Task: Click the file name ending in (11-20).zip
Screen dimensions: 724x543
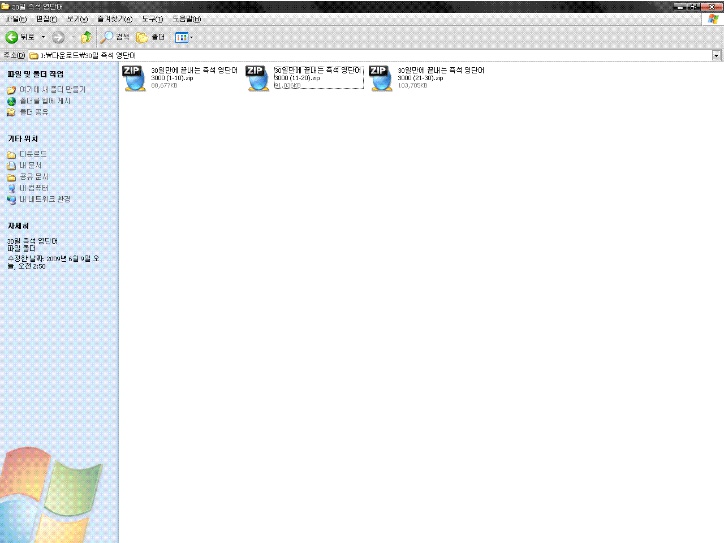Action: [318, 74]
